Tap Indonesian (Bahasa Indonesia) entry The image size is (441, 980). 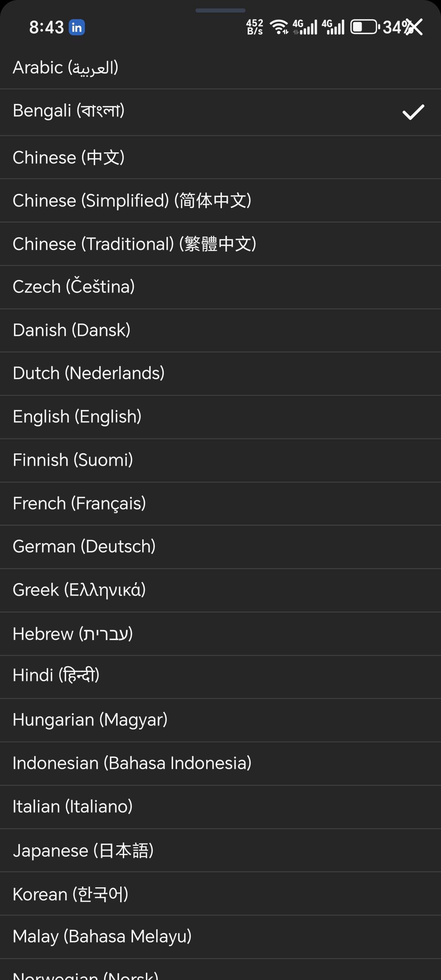click(132, 763)
